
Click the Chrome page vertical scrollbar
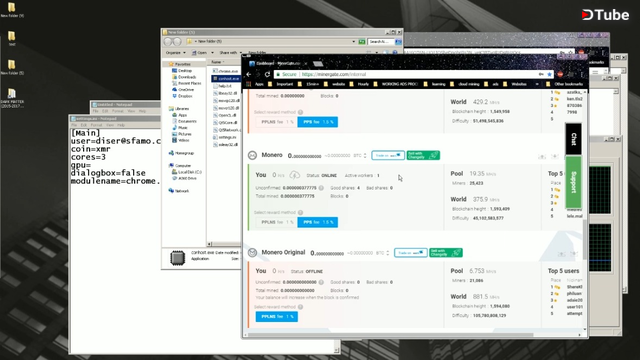(x=585, y=239)
